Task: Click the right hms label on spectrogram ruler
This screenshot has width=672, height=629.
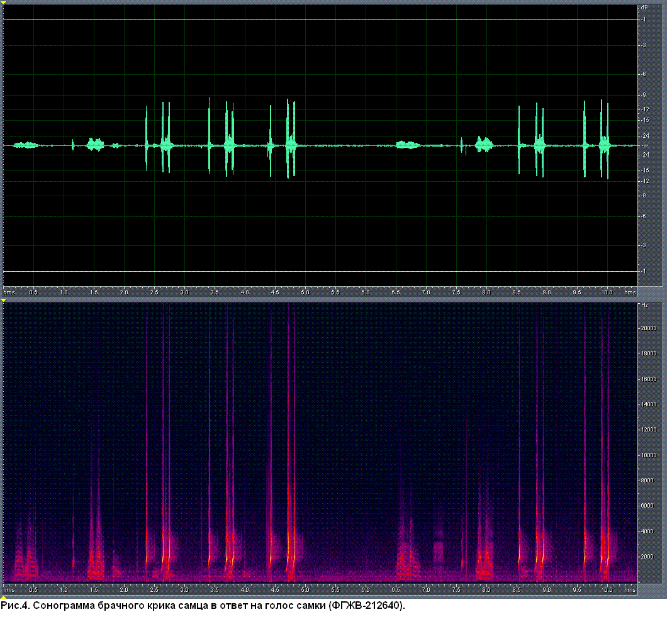Action: [630, 589]
